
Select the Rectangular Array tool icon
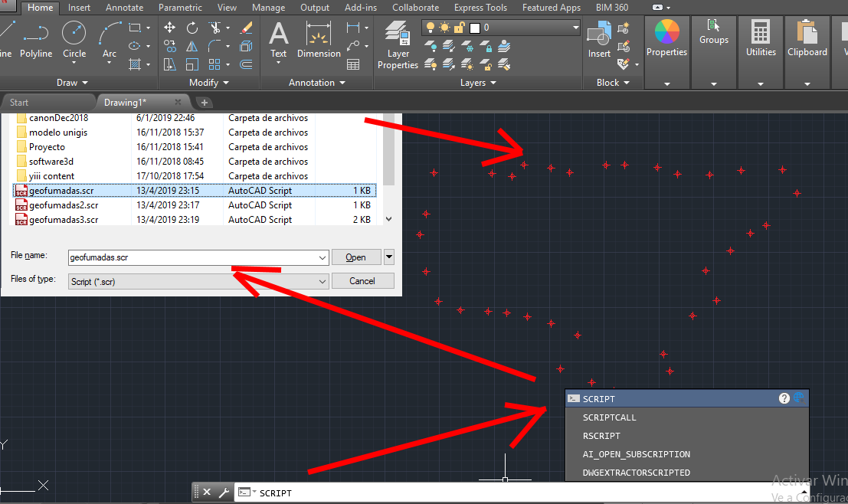tap(214, 65)
